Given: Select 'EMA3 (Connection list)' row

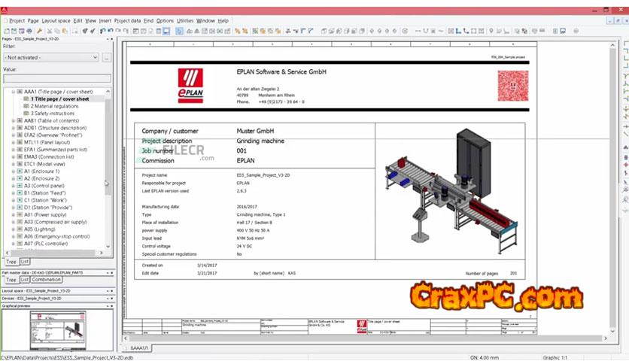Looking at the screenshot, I should [x=49, y=156].
